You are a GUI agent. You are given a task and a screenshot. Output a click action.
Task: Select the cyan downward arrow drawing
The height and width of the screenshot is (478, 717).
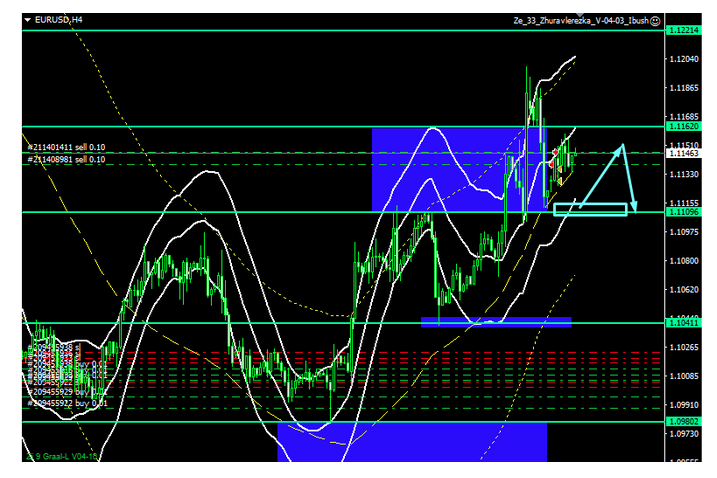point(629,180)
